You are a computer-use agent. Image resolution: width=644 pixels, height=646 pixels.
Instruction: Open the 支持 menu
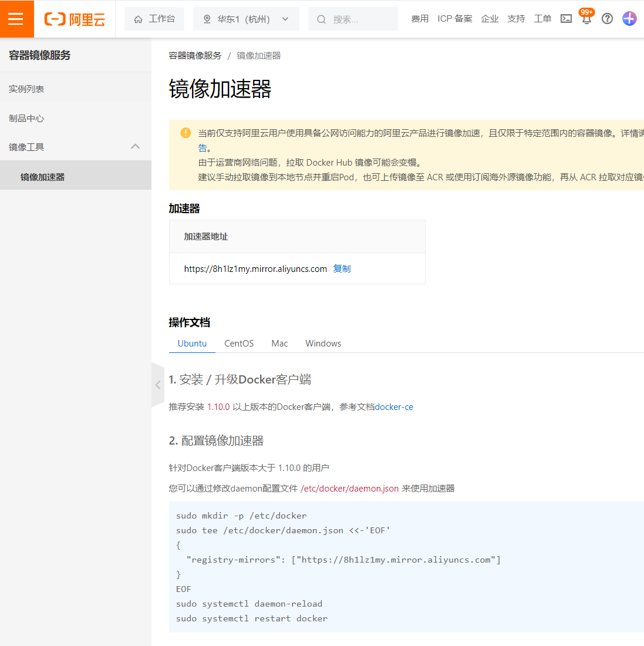[x=516, y=19]
